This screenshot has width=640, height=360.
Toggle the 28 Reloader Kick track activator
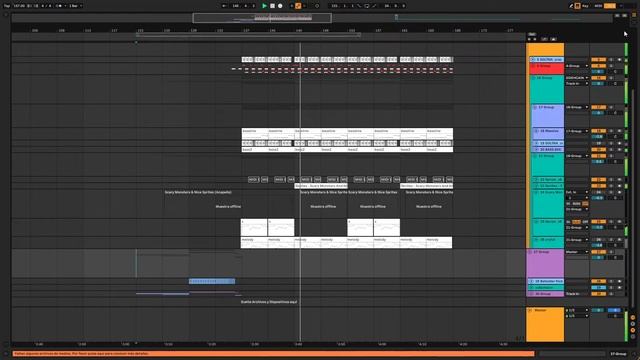coord(598,281)
